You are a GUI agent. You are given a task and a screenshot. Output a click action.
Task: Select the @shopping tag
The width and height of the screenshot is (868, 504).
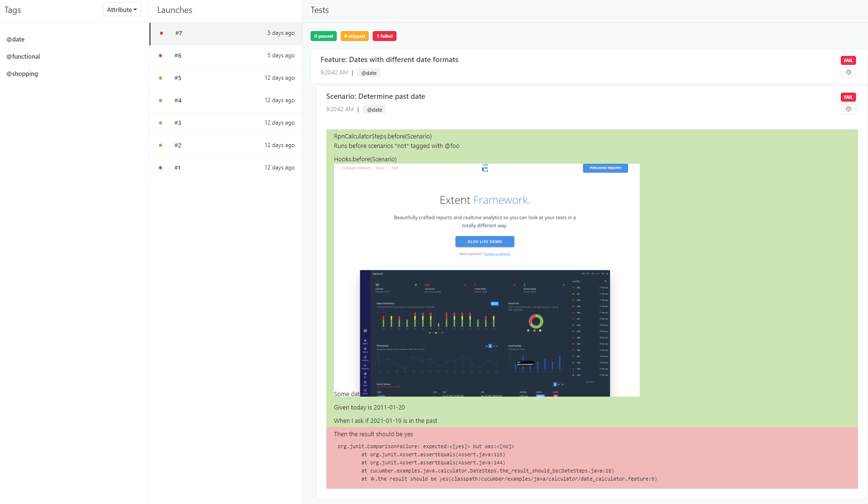pos(22,74)
